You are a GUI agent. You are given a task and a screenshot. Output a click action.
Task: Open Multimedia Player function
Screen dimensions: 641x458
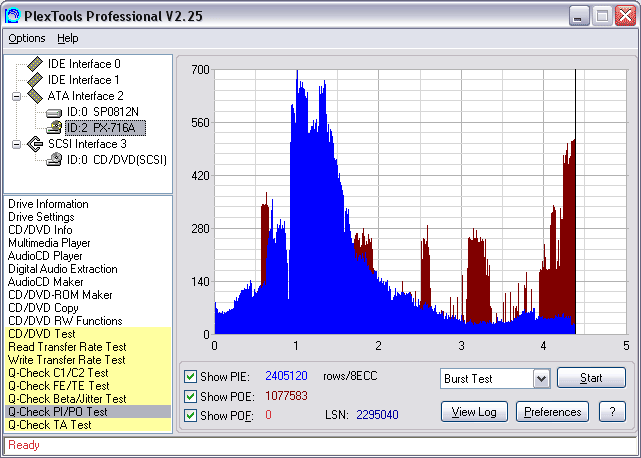point(49,243)
